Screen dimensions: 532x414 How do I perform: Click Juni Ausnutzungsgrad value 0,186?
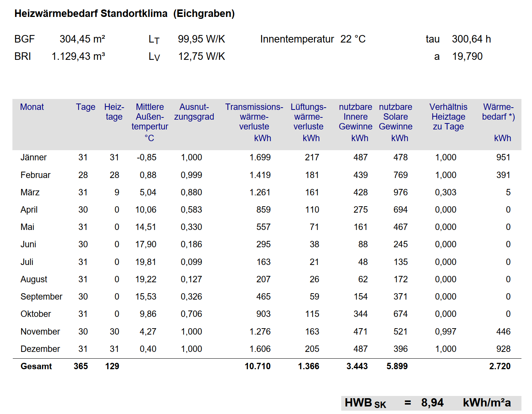click(x=192, y=244)
